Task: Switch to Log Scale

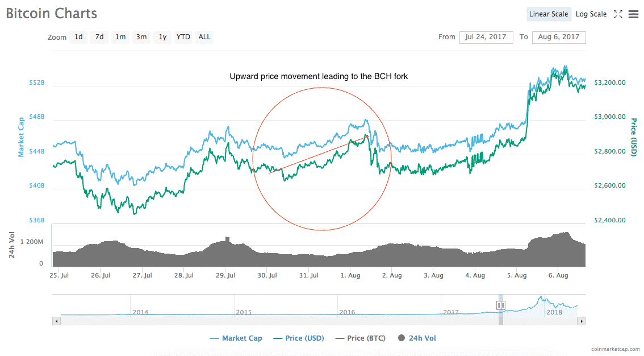Action: pos(591,14)
